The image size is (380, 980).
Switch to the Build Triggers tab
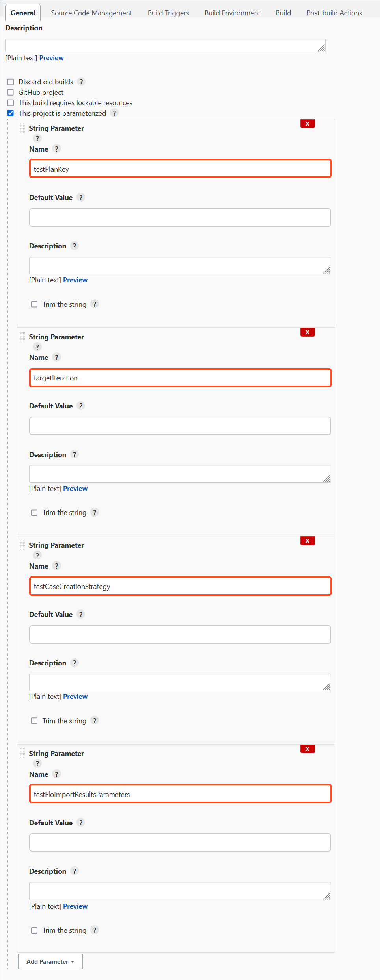(x=168, y=12)
